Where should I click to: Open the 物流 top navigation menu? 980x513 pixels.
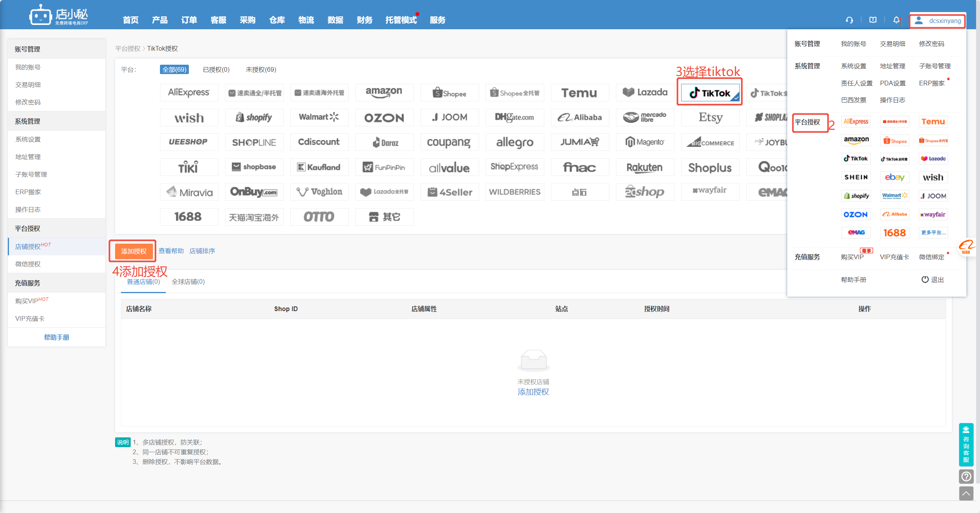click(306, 20)
